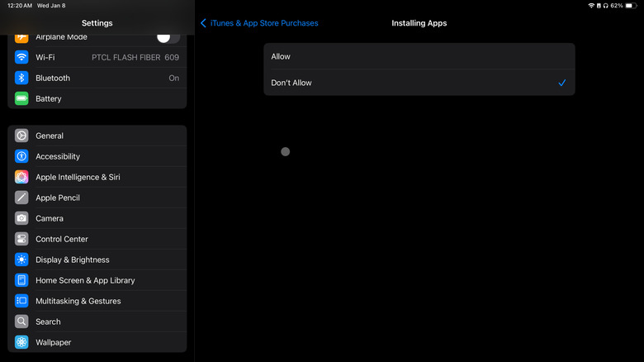644x362 pixels.
Task: Tap the Camera icon in sidebar
Action: point(21,218)
